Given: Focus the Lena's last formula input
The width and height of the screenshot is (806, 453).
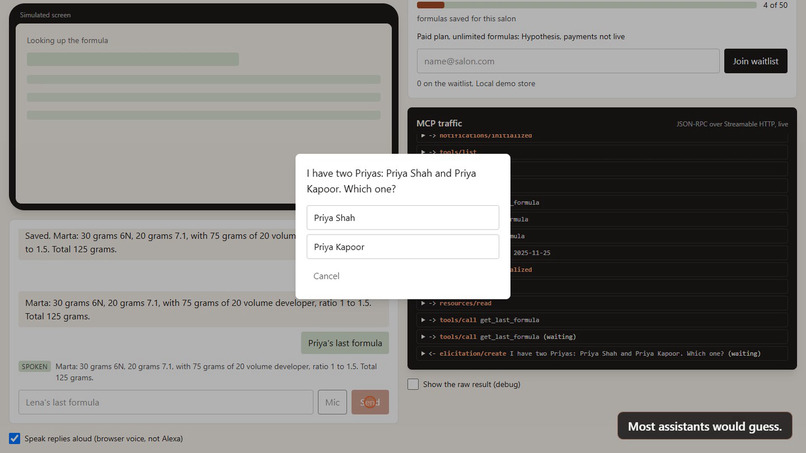Looking at the screenshot, I should tap(166, 402).
